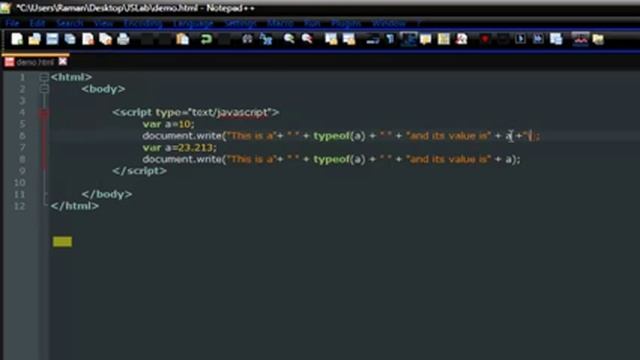Toggle synchronize vertical scrolling icon
The width and height of the screenshot is (640, 360).
[331, 39]
